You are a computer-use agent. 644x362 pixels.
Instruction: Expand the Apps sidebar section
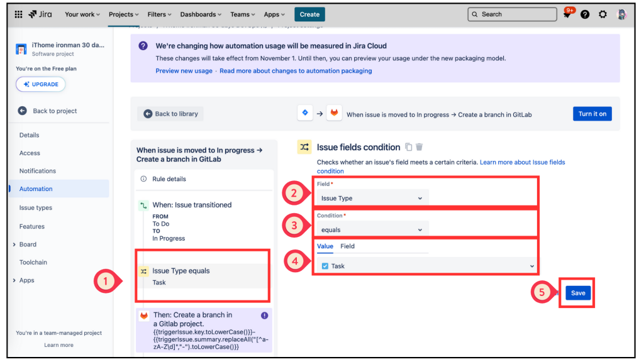14,280
